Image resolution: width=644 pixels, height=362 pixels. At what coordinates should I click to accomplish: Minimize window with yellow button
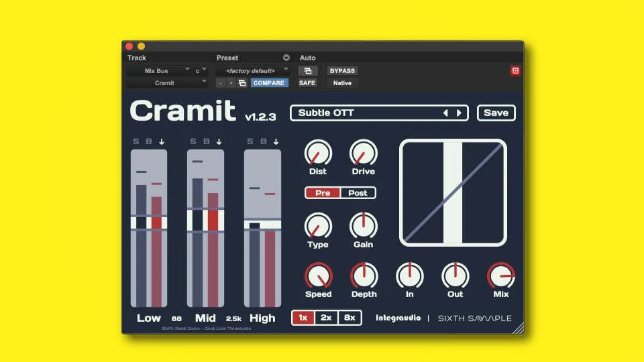click(141, 46)
